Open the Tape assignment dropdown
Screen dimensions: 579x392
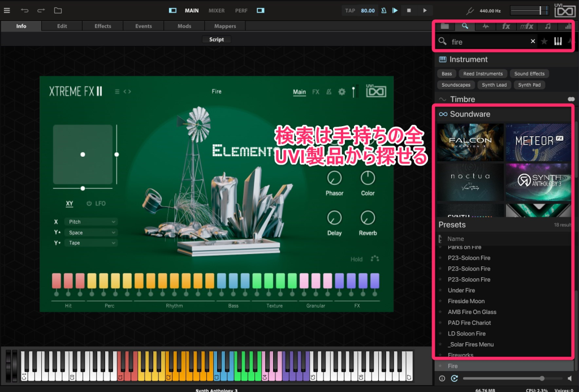[90, 243]
